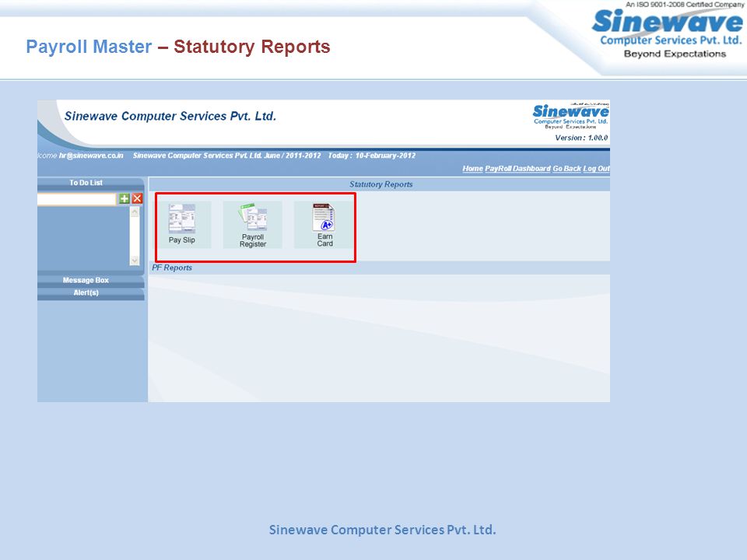Click the Version: 1.00.0 text
The height and width of the screenshot is (560, 747).
pos(581,138)
